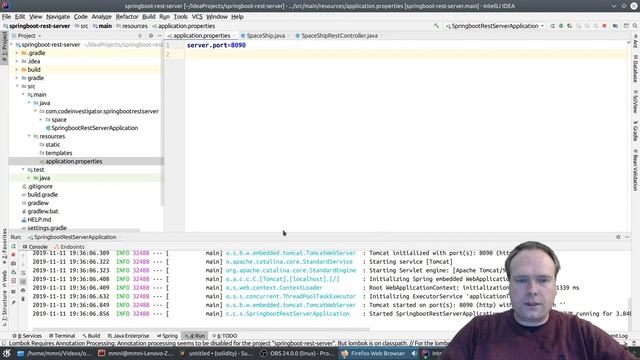Open the Favorites side tool window
The height and width of the screenshot is (360, 640).
[x=4, y=245]
